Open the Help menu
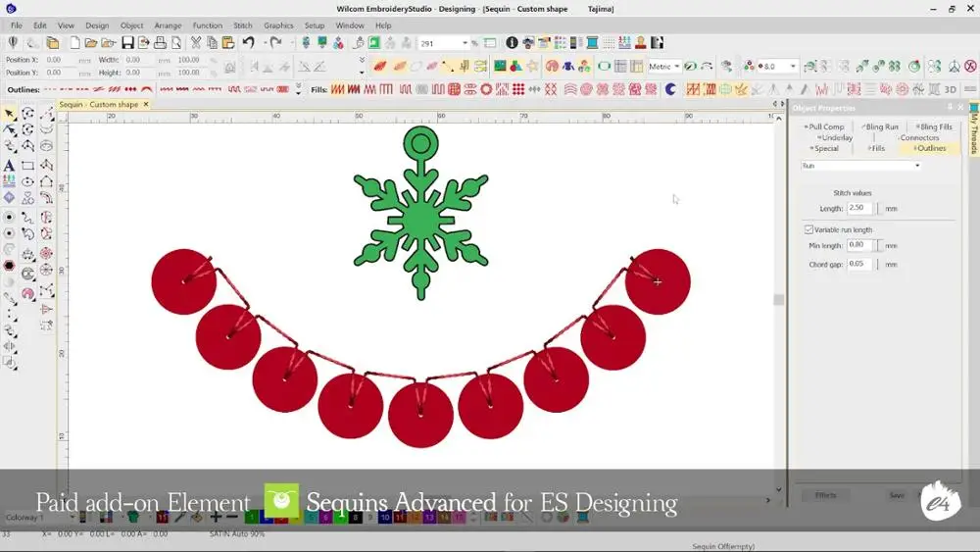 pyautogui.click(x=383, y=25)
